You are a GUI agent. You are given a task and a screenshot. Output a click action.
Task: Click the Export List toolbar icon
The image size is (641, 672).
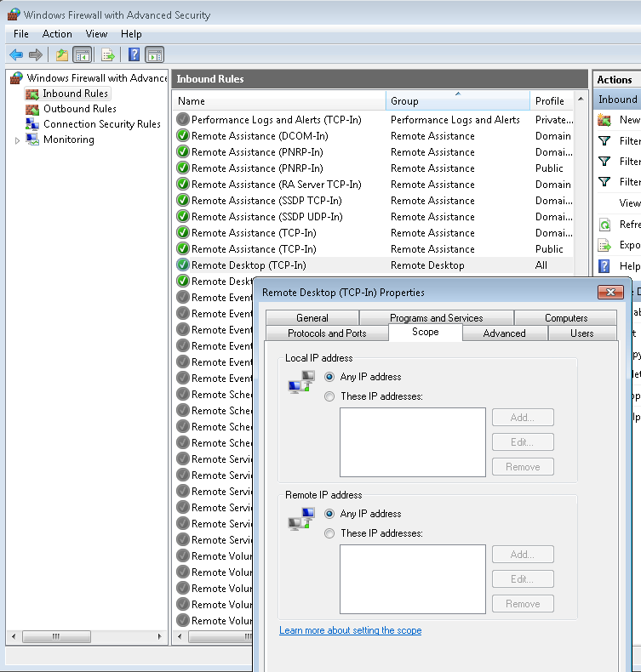[108, 55]
